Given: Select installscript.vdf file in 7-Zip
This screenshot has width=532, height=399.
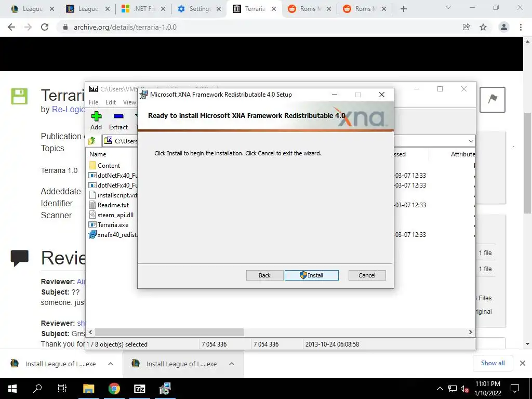Looking at the screenshot, I should (x=113, y=195).
